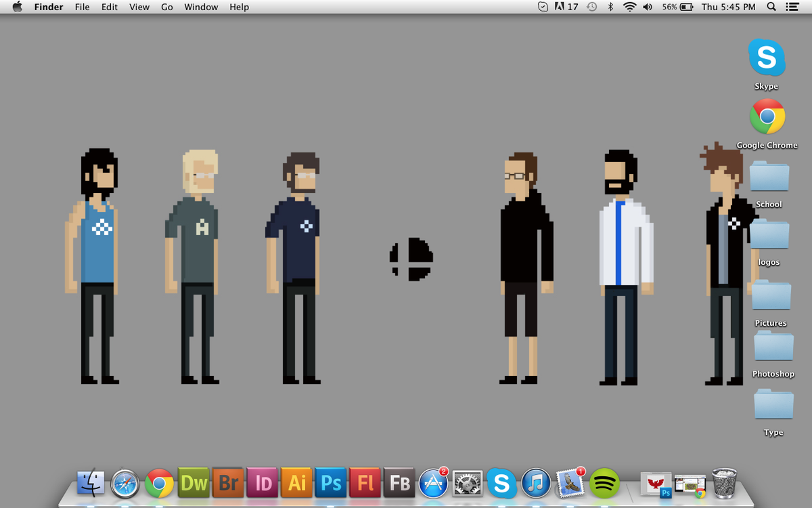812x508 pixels.
Task: Open the volume control in menu bar
Action: point(648,7)
